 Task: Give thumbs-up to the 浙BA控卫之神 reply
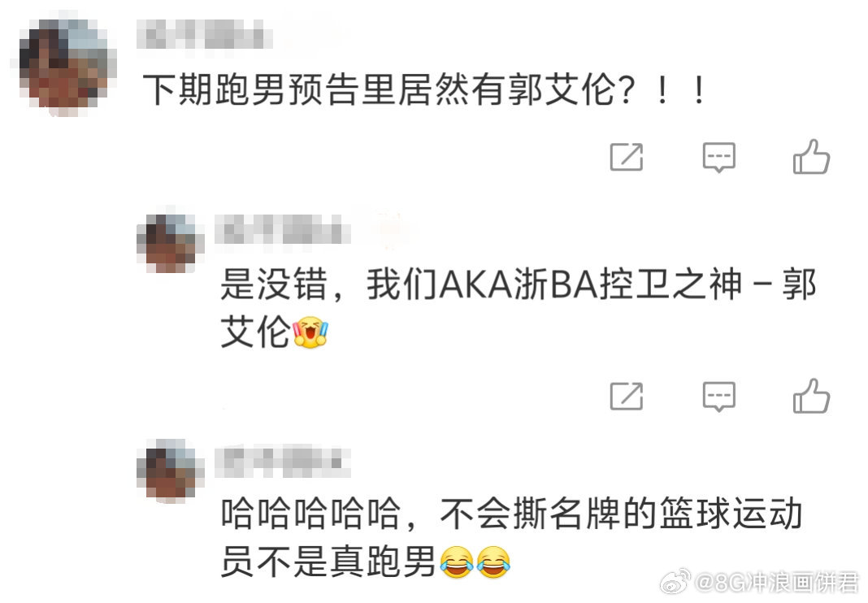click(x=811, y=395)
